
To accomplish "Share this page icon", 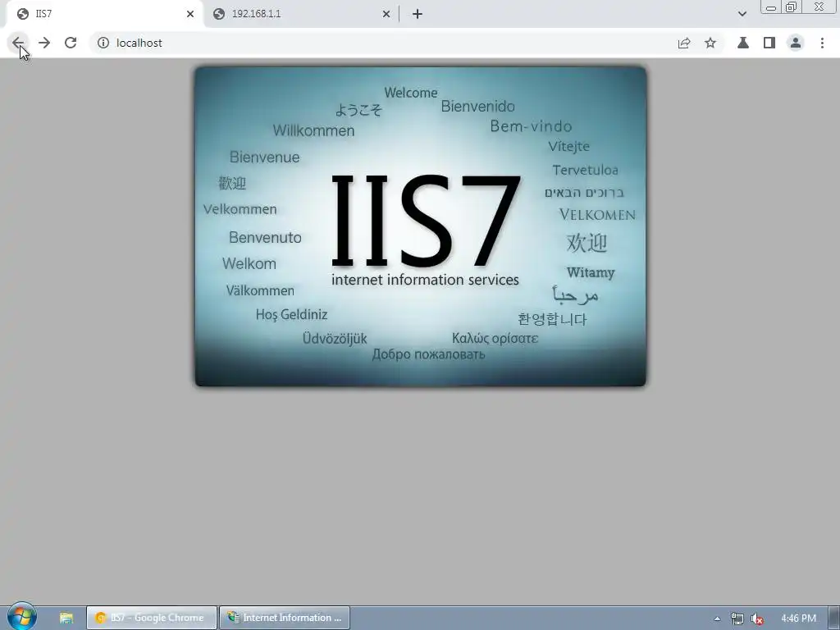I will coord(684,43).
